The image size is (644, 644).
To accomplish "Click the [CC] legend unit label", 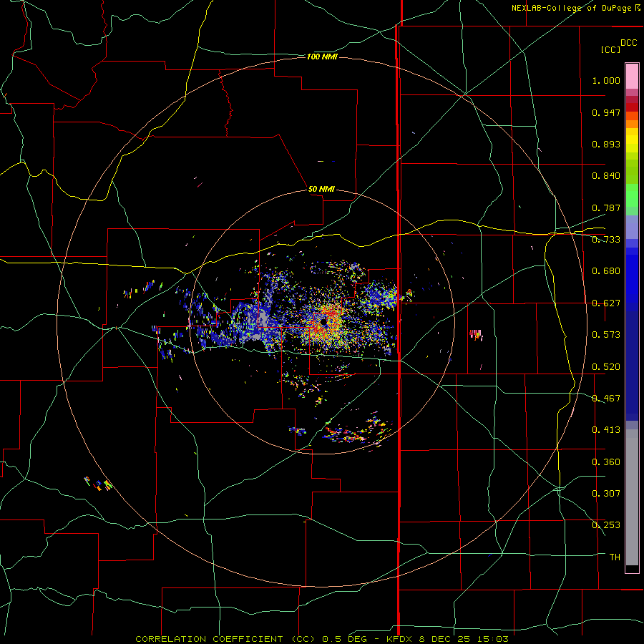I will [610, 49].
